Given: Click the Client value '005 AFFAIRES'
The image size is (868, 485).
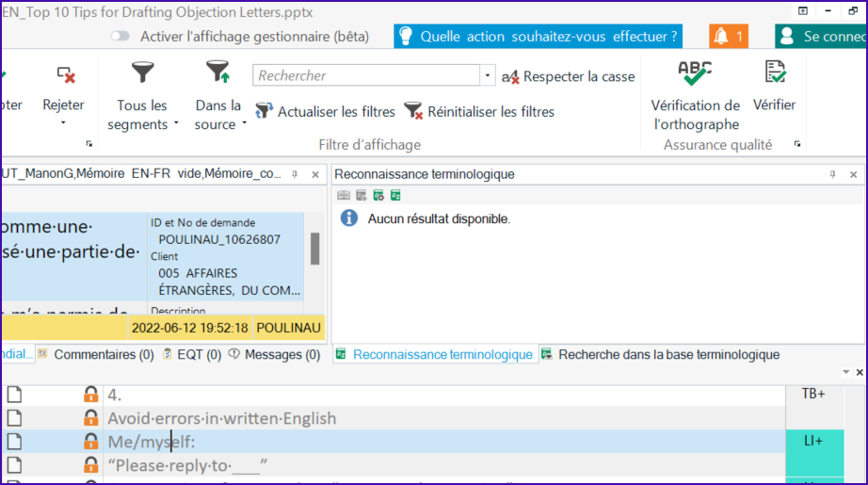Looking at the screenshot, I should (199, 273).
